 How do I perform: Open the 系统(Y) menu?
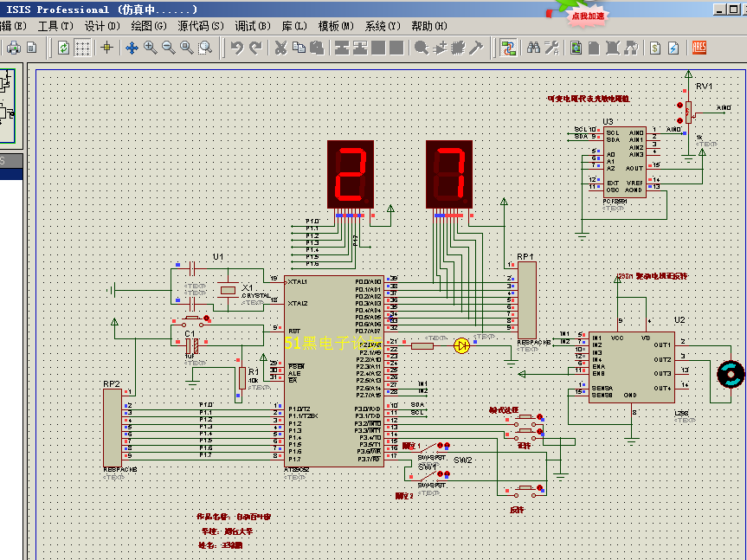[x=383, y=26]
